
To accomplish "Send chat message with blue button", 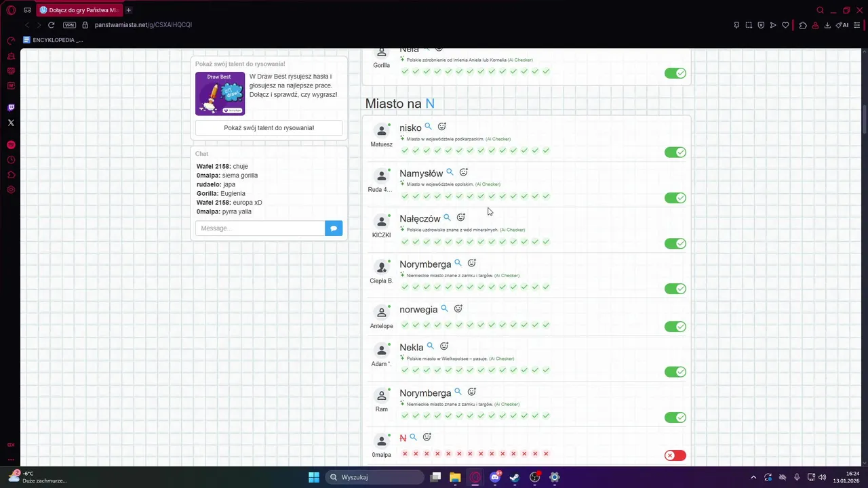I will (x=334, y=228).
